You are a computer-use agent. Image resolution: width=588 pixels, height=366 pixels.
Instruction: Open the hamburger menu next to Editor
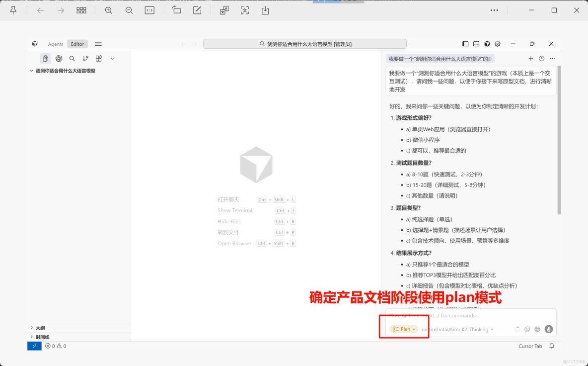(x=98, y=44)
